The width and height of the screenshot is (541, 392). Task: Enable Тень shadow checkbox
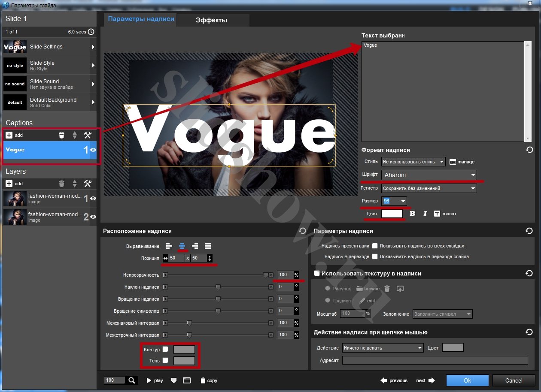(165, 361)
